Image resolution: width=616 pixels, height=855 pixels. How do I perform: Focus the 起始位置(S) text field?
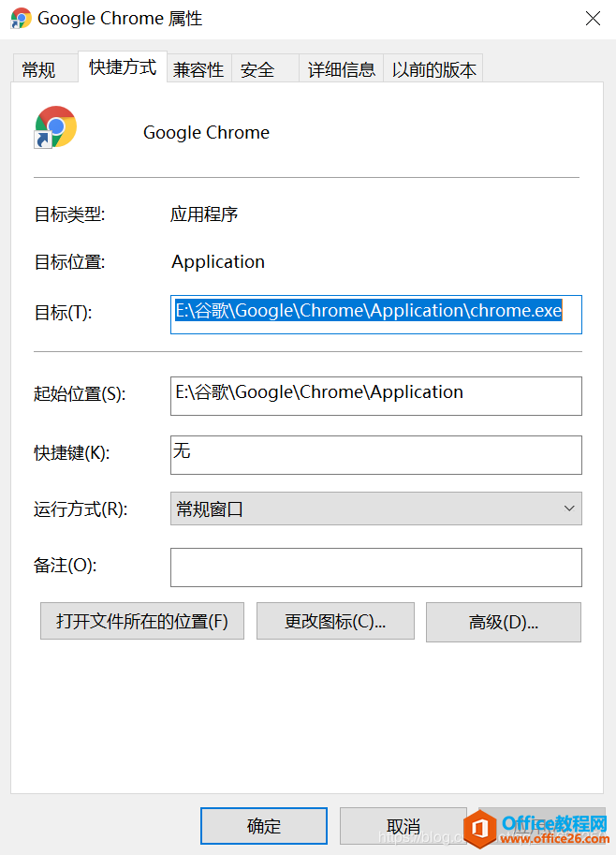[x=375, y=395]
